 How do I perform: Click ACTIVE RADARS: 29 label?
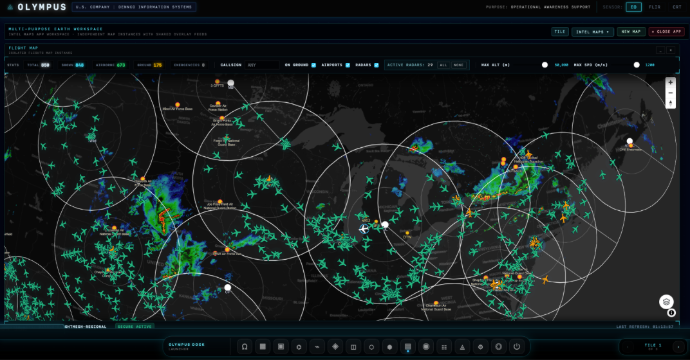[x=410, y=65]
